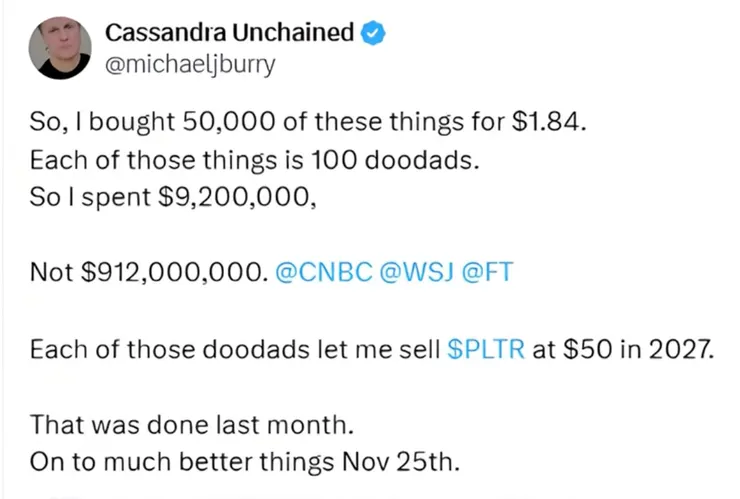Open the @WSJ mention link
The height and width of the screenshot is (499, 740).
pos(414,271)
